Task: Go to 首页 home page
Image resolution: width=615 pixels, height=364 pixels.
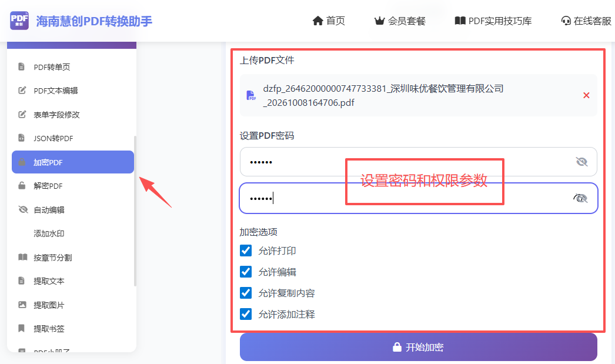Action: (329, 21)
